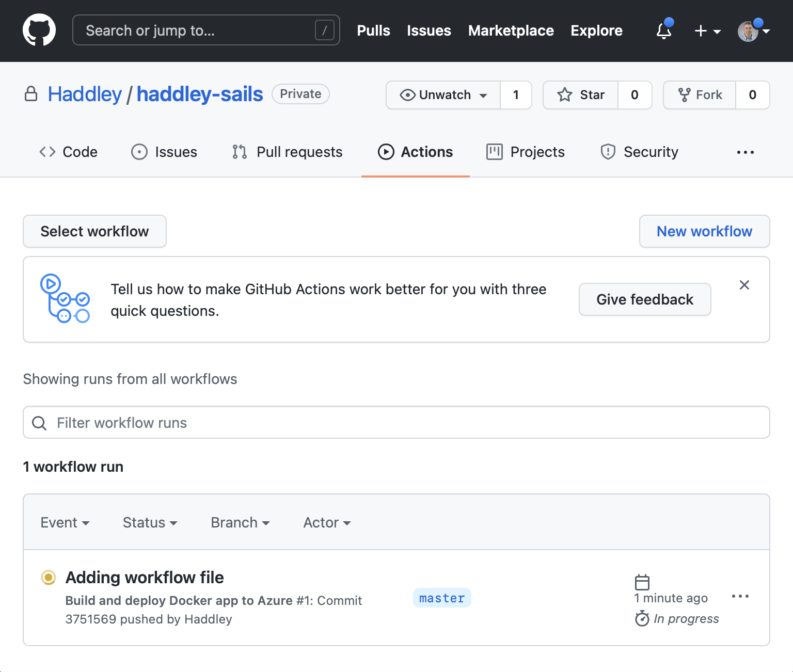Viewport: 793px width, 672px height.
Task: Click the Filter workflow runs field
Action: (396, 423)
